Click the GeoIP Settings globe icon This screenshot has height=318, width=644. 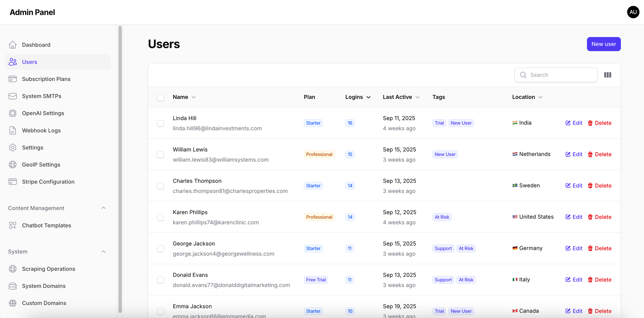(13, 165)
